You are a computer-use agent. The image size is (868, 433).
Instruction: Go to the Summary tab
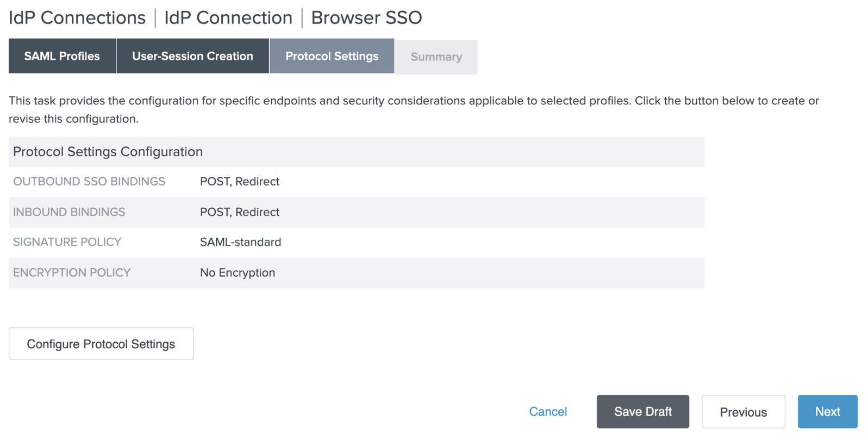436,57
